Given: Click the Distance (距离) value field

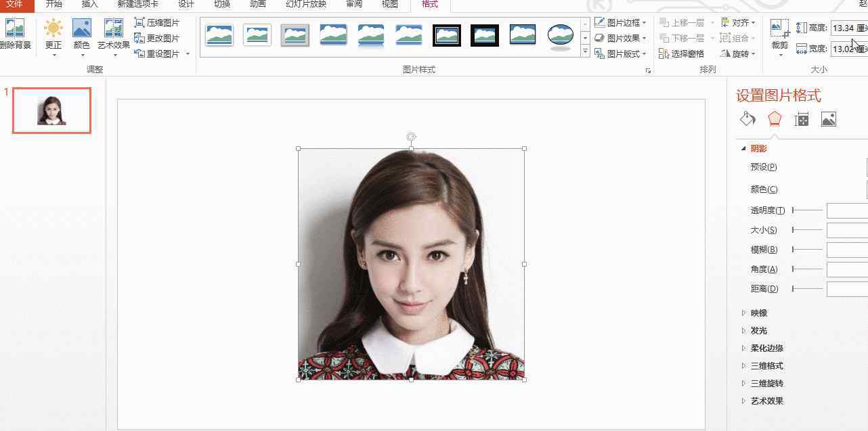Looking at the screenshot, I should [x=847, y=289].
